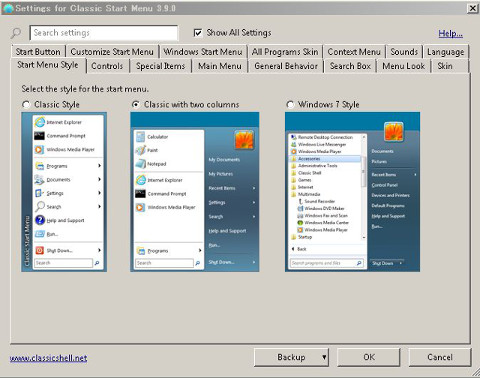Switch to the Start Button tab
This screenshot has height=378, width=480.
pyautogui.click(x=38, y=52)
